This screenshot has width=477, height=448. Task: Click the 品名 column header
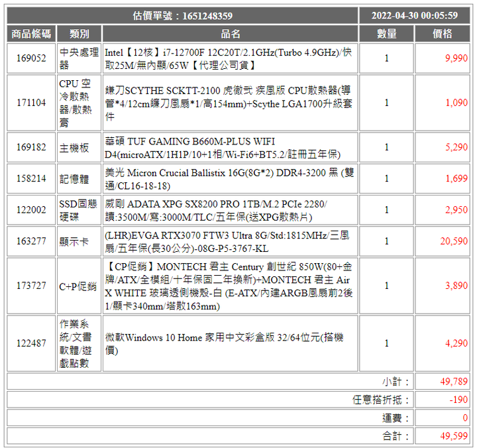tap(231, 34)
